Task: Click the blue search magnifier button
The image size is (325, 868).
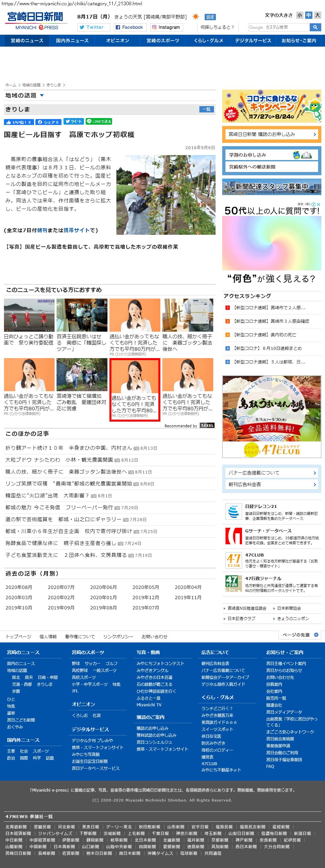Action: (x=315, y=27)
